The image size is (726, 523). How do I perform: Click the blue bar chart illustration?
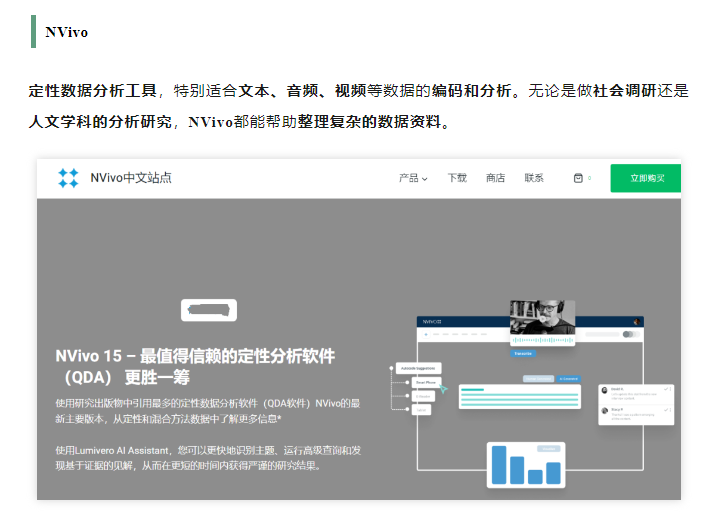coord(526,465)
